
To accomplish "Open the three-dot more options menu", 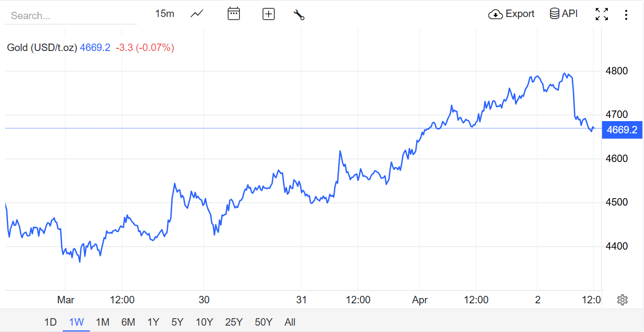I will 626,15.
